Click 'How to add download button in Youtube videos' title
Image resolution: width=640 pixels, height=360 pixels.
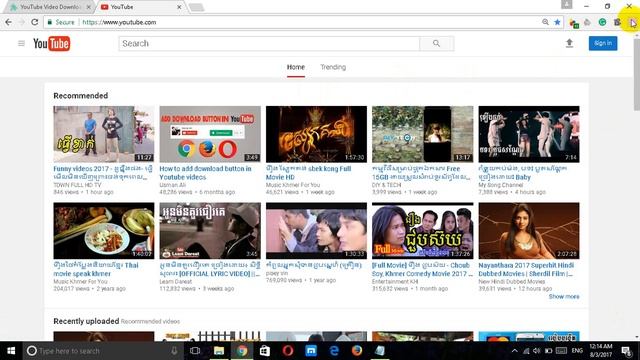coord(205,173)
